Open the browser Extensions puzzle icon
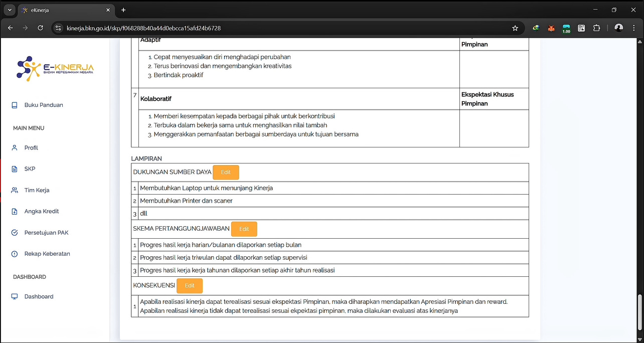 pyautogui.click(x=596, y=28)
